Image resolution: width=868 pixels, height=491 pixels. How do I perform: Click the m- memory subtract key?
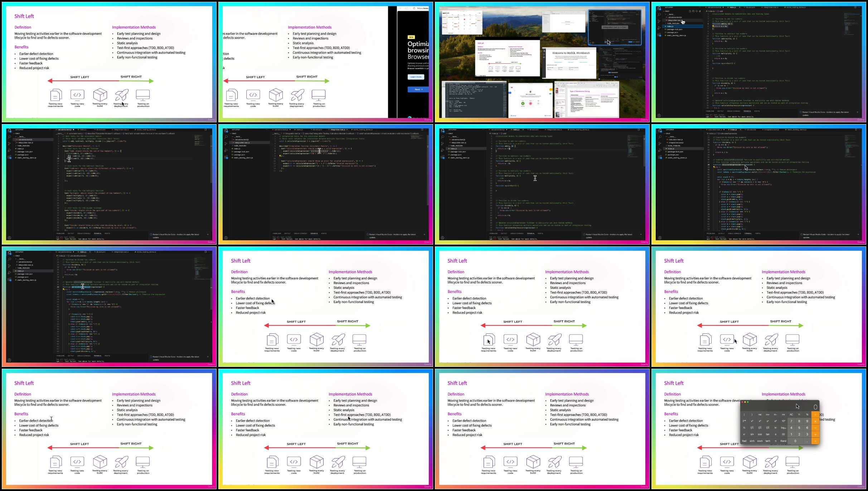pos(776,414)
